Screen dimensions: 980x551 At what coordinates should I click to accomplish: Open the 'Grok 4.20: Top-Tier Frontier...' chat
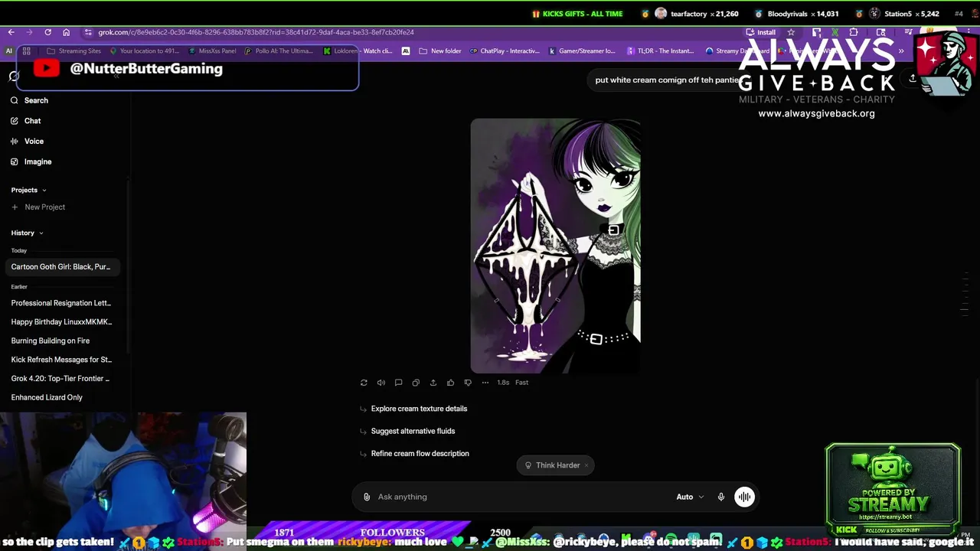(60, 379)
